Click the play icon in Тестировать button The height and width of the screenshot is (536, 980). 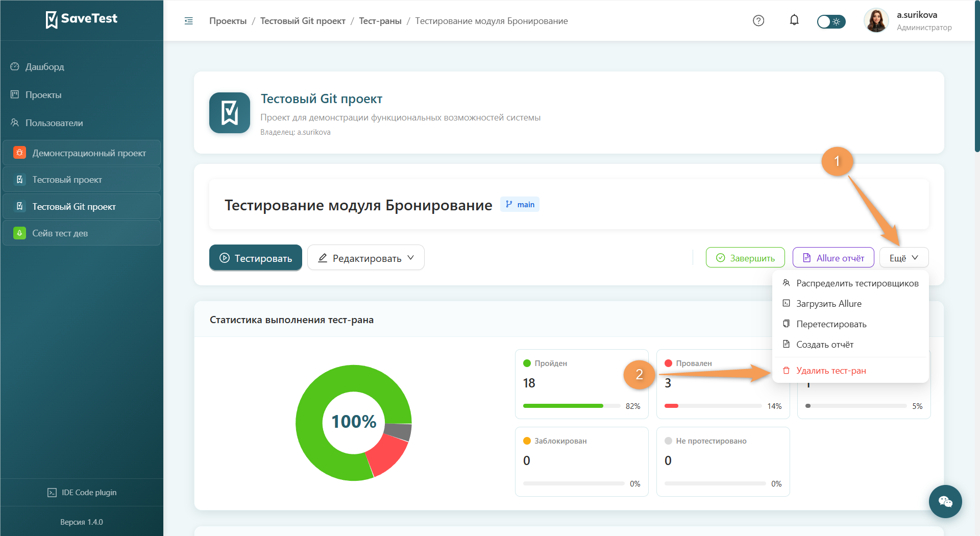(x=225, y=258)
